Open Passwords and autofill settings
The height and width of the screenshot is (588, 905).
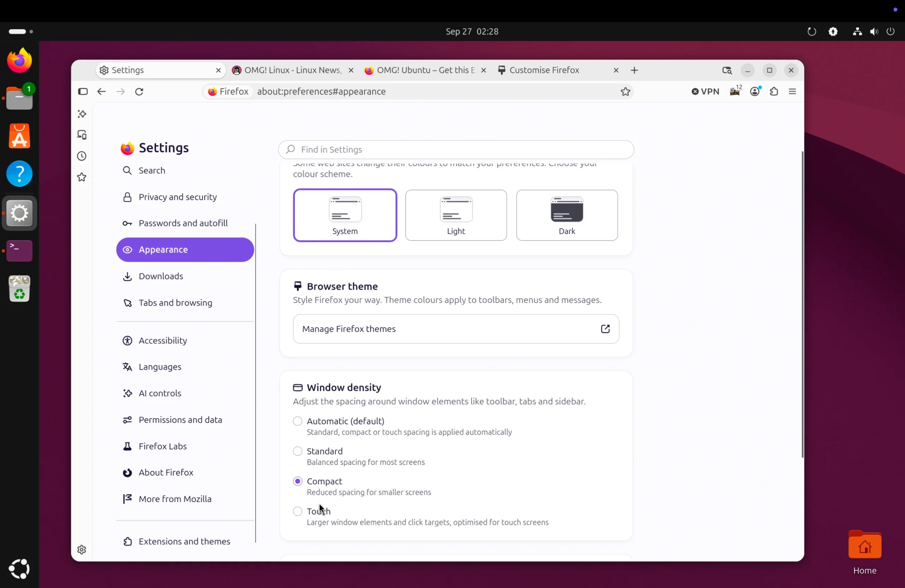(x=185, y=223)
